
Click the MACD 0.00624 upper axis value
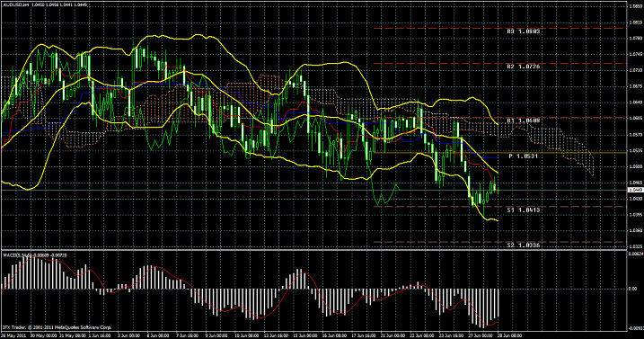[x=636, y=253]
